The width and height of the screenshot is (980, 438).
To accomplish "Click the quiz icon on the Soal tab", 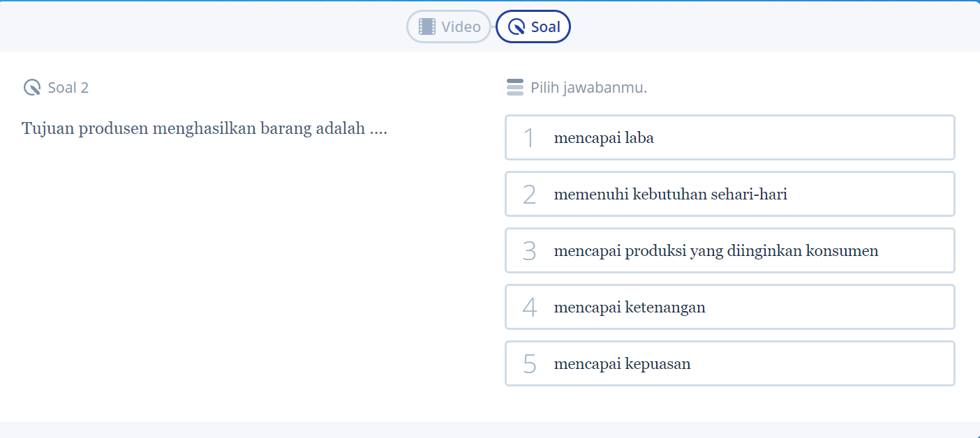I will (x=515, y=27).
